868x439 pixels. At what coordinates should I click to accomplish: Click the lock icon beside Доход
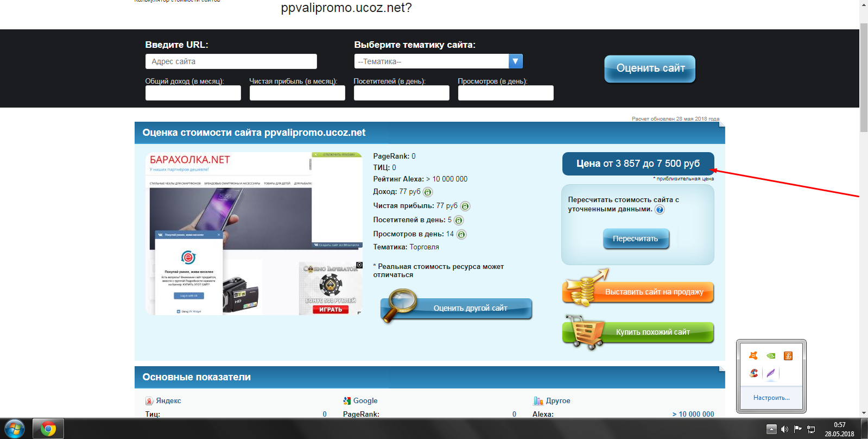428,192
